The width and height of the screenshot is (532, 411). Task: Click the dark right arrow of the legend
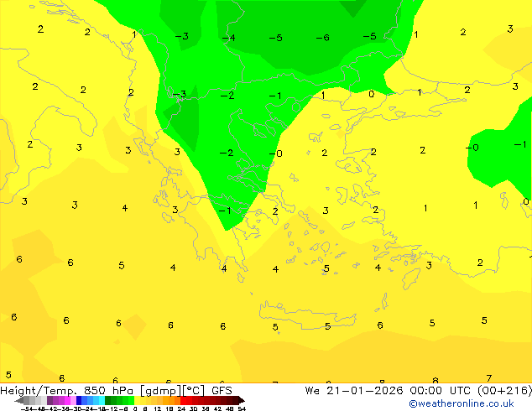tap(242, 400)
